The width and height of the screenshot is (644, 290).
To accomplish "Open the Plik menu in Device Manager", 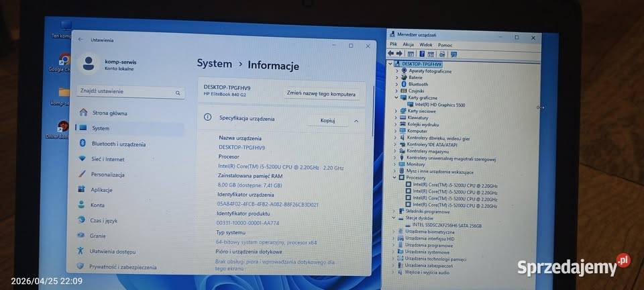I will (x=394, y=44).
